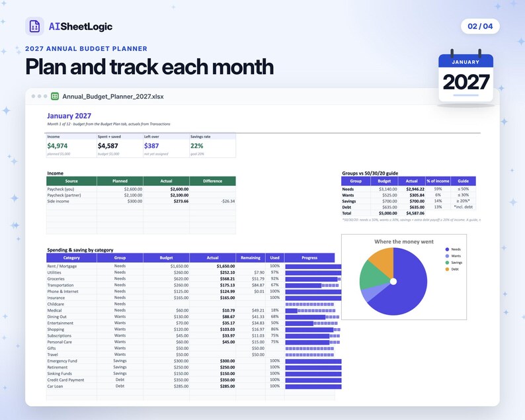Click the green Savings pie slice
The height and width of the screenshot is (420, 525).
point(374,276)
